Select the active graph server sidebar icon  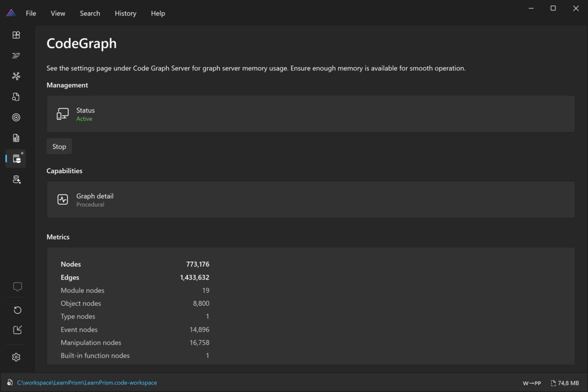coord(16,158)
